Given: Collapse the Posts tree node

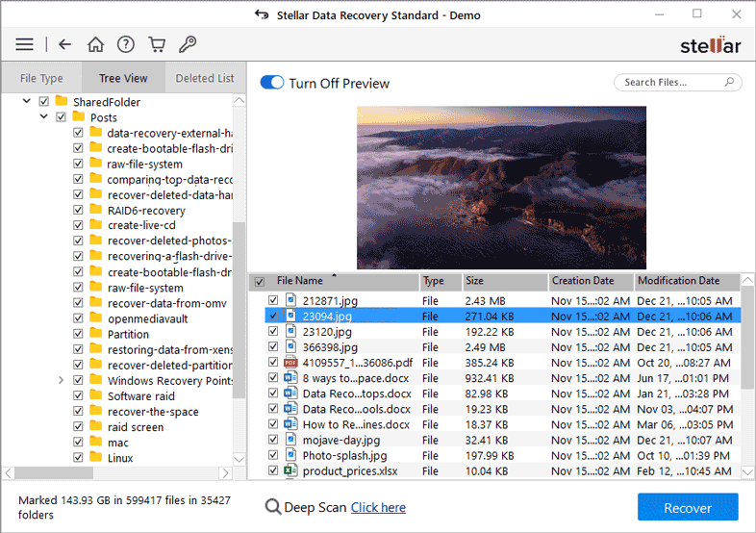Looking at the screenshot, I should tap(44, 116).
